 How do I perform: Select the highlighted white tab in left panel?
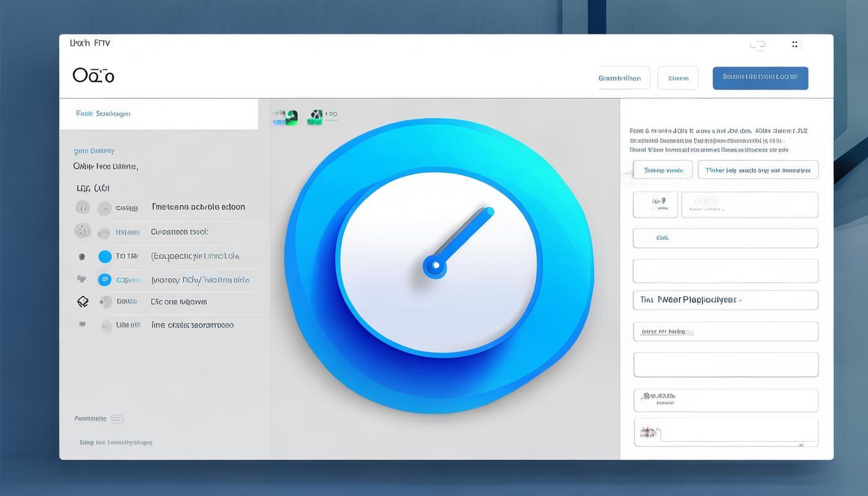coord(158,114)
